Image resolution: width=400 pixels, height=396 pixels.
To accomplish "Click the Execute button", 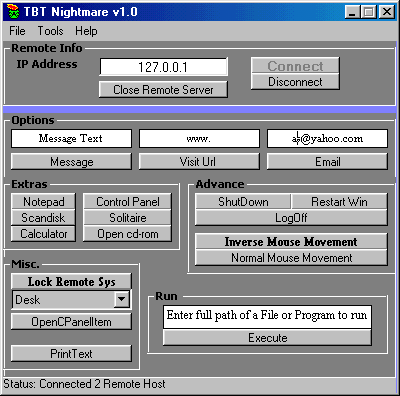I will 267,338.
